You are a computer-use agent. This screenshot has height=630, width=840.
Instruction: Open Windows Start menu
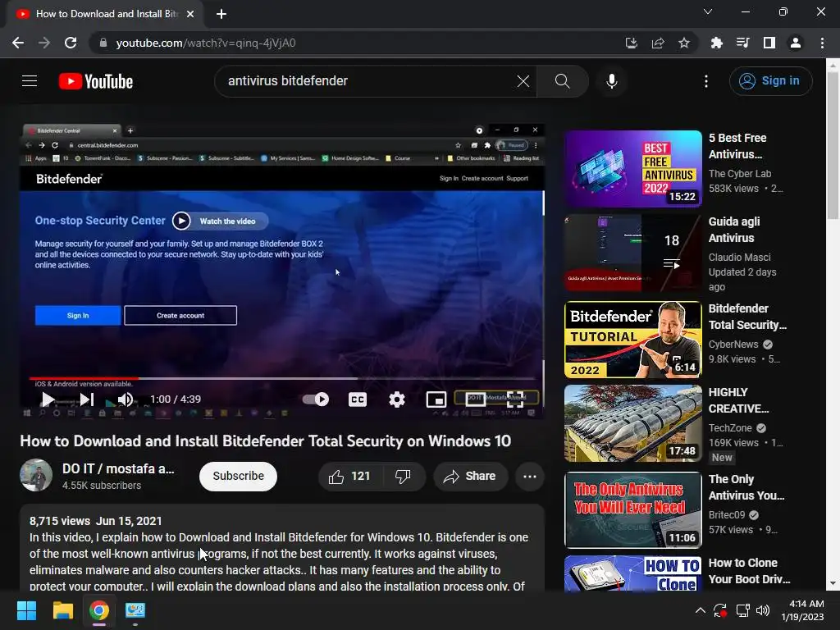point(26,610)
